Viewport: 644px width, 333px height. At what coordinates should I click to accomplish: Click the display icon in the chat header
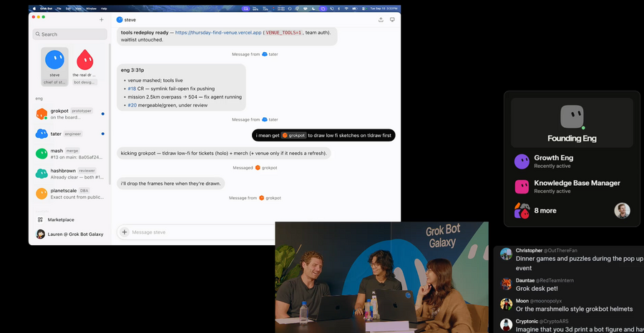392,20
